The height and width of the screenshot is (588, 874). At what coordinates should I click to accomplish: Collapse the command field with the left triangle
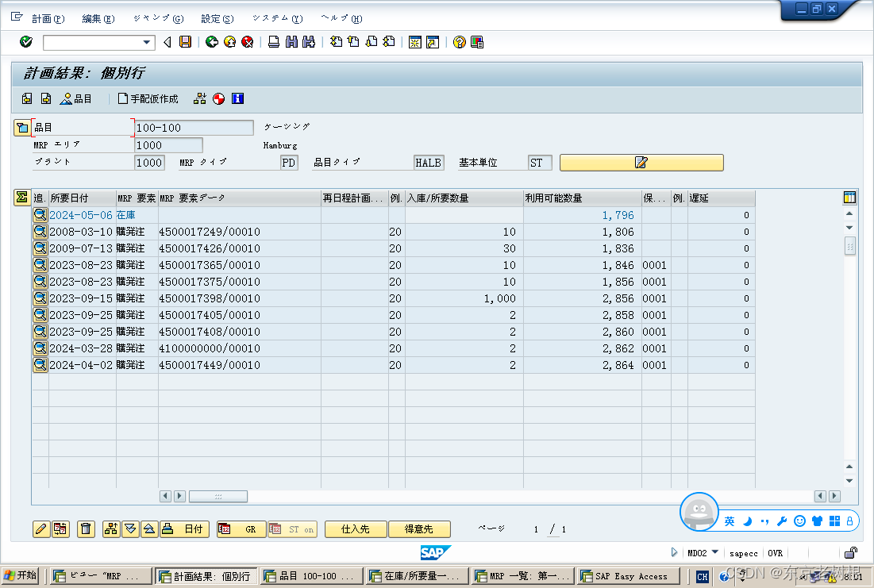(167, 42)
